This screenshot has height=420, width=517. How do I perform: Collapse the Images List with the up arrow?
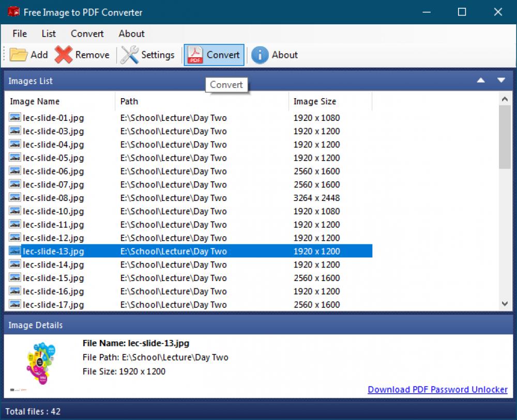480,81
